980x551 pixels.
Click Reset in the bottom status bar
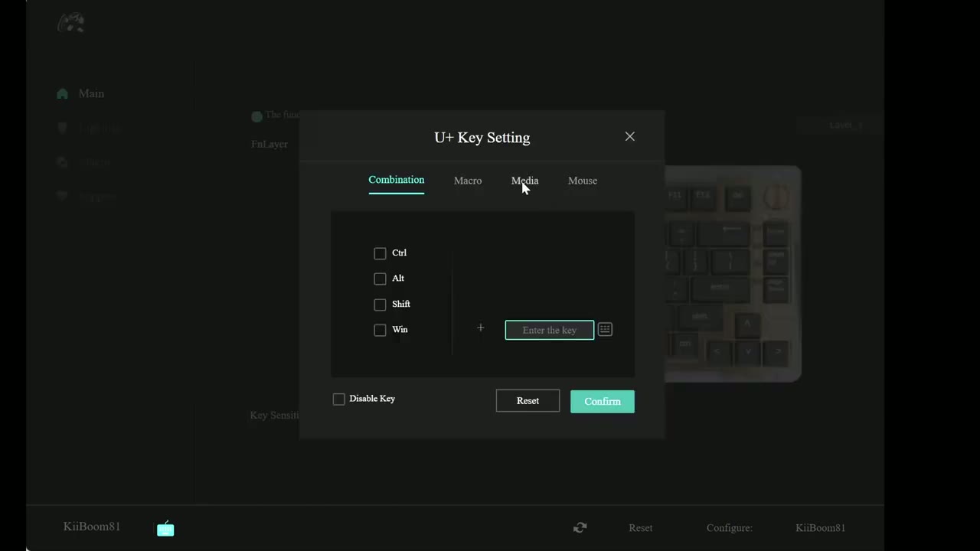(x=641, y=527)
